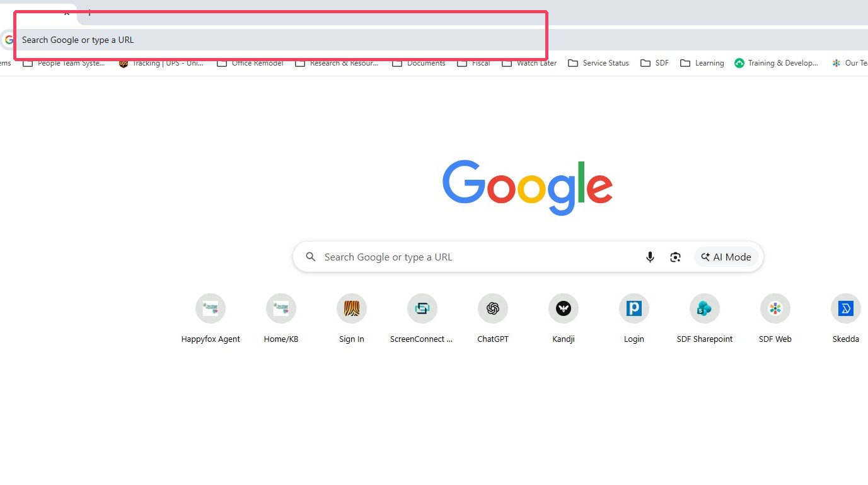Open the Tracking | UPS bookmark
This screenshot has height=485, width=868.
tap(161, 63)
